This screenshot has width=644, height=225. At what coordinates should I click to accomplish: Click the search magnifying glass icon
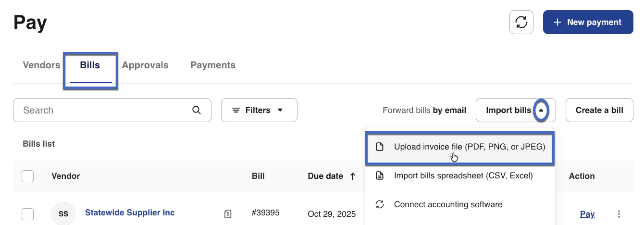197,110
